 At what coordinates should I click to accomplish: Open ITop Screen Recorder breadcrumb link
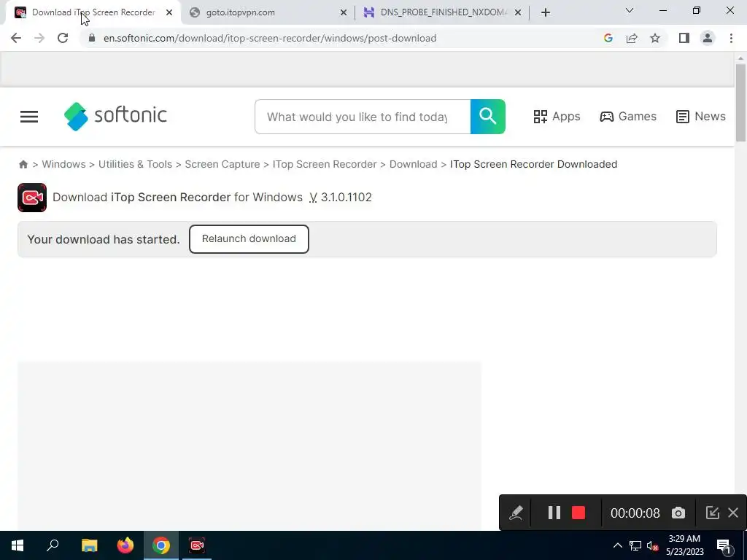click(325, 164)
